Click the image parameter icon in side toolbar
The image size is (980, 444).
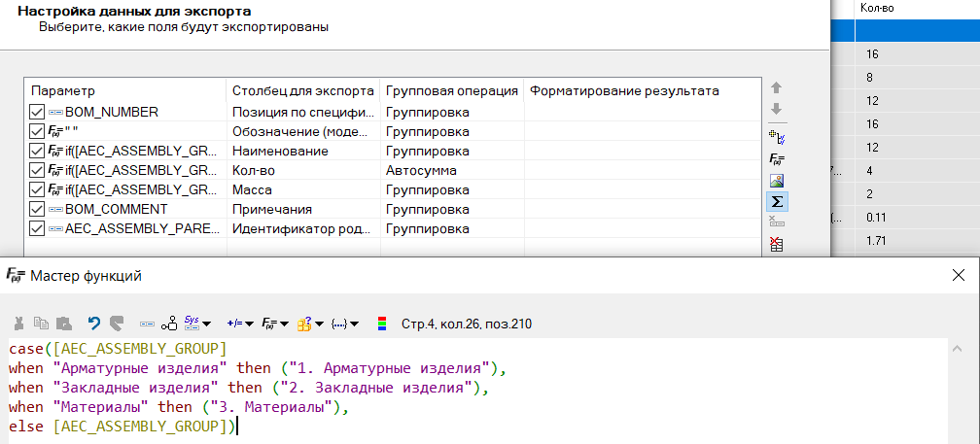[x=776, y=180]
